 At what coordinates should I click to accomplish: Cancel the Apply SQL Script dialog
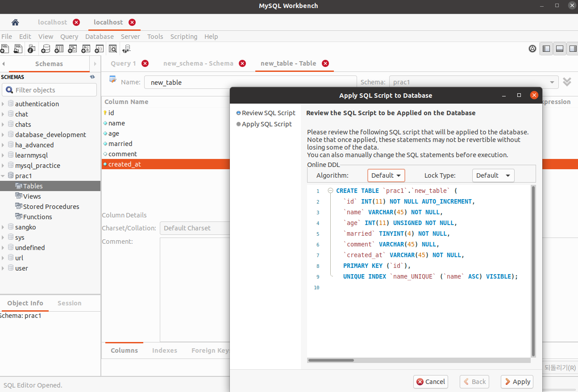(430, 382)
